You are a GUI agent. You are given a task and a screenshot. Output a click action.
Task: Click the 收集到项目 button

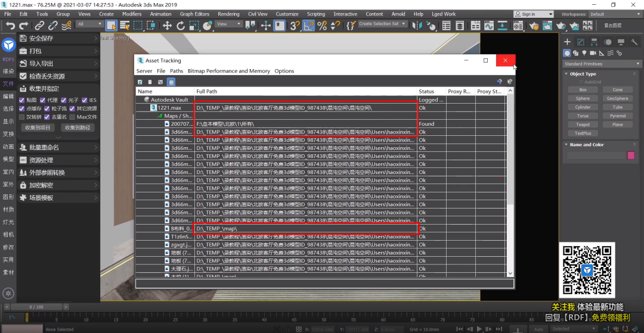(x=38, y=127)
